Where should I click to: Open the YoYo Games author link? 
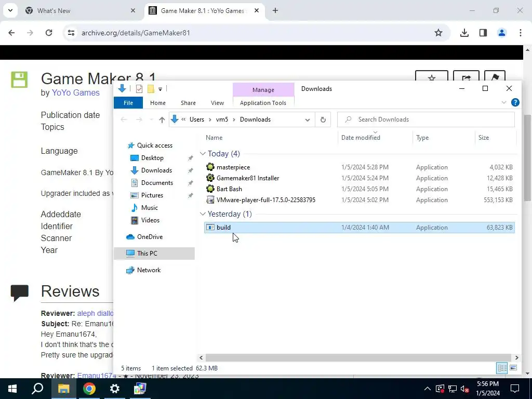(76, 92)
